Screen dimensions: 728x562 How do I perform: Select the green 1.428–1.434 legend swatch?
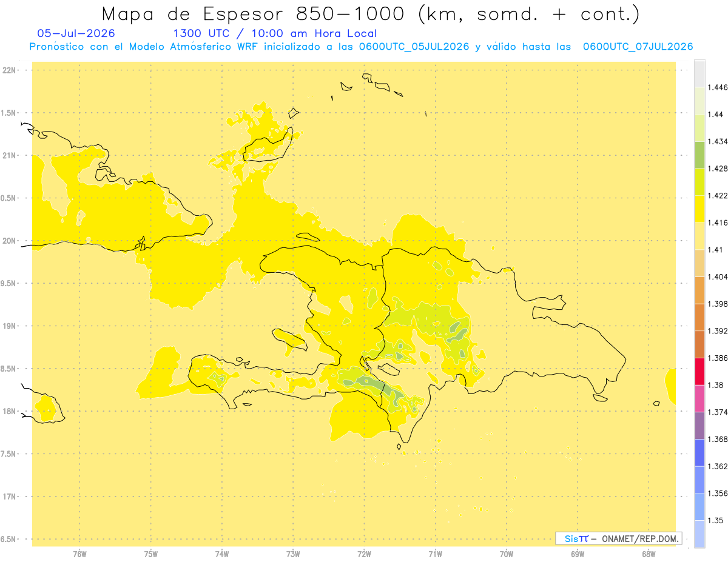point(699,155)
